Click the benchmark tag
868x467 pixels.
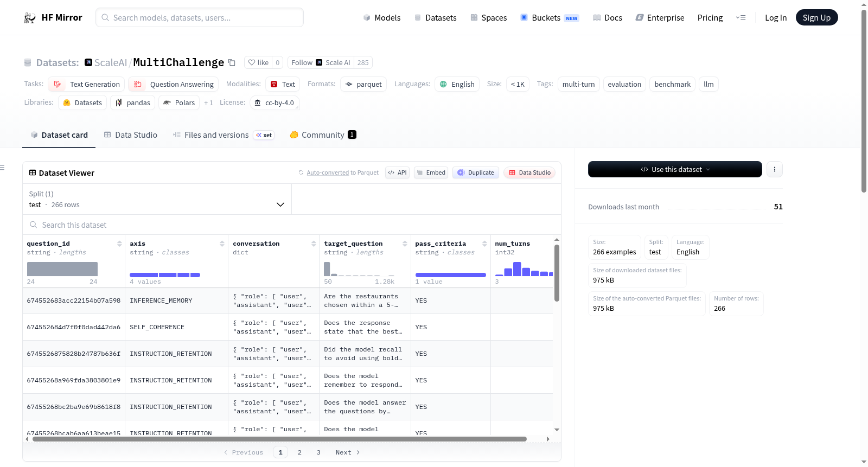[x=673, y=85]
